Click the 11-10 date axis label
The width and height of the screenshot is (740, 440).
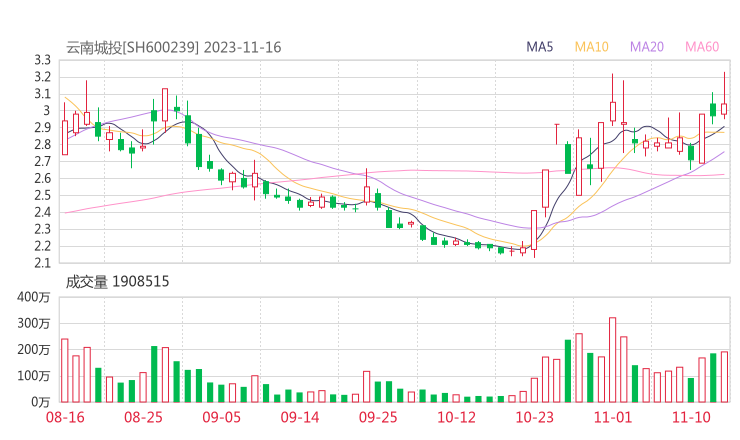[x=691, y=417]
